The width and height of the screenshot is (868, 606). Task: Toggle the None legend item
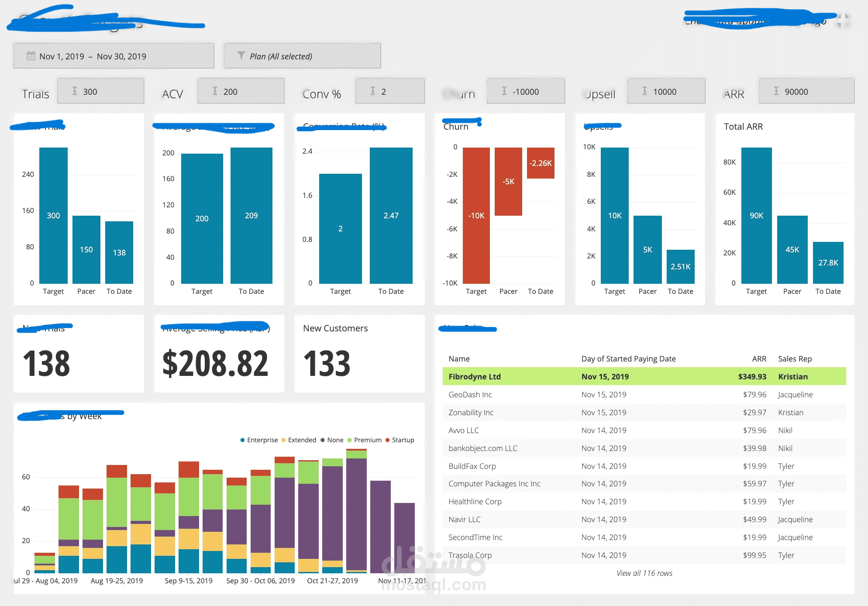332,440
